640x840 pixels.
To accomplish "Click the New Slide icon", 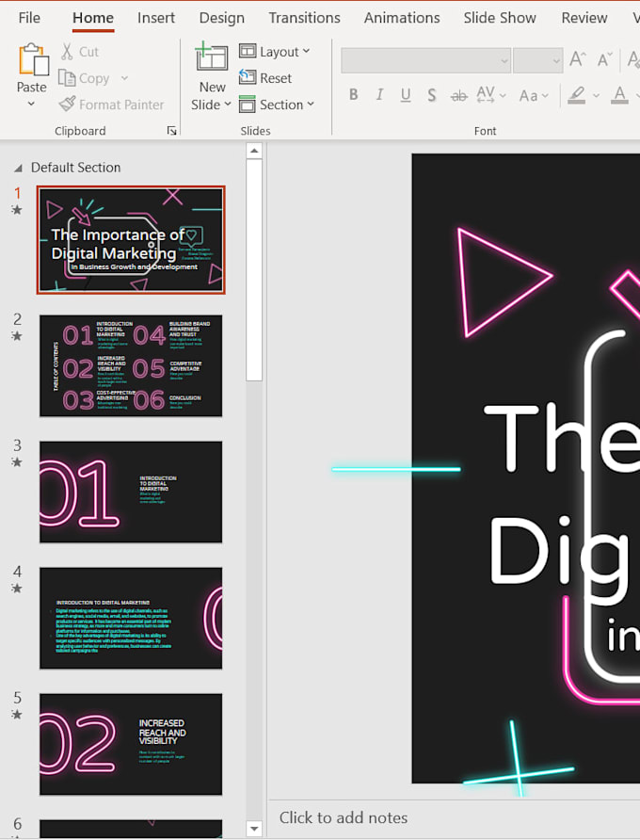I will click(212, 58).
